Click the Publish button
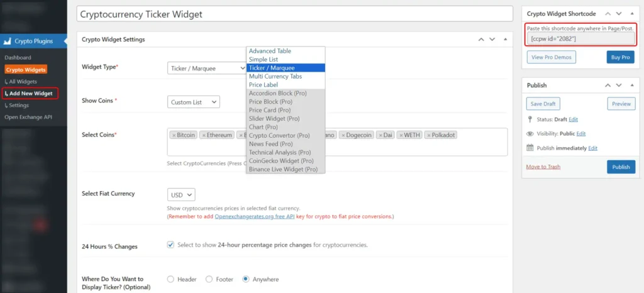Image resolution: width=644 pixels, height=293 pixels. 621,167
